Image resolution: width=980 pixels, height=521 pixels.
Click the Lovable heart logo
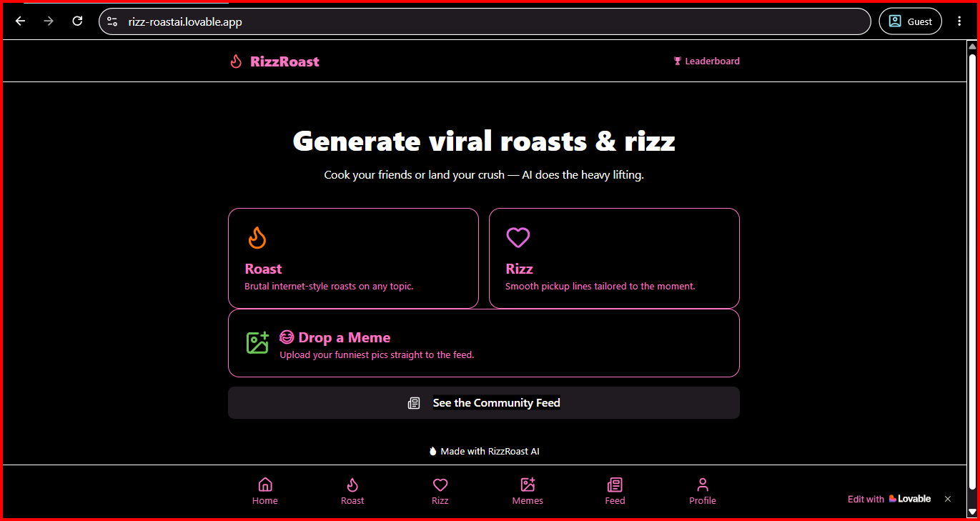pyautogui.click(x=893, y=499)
